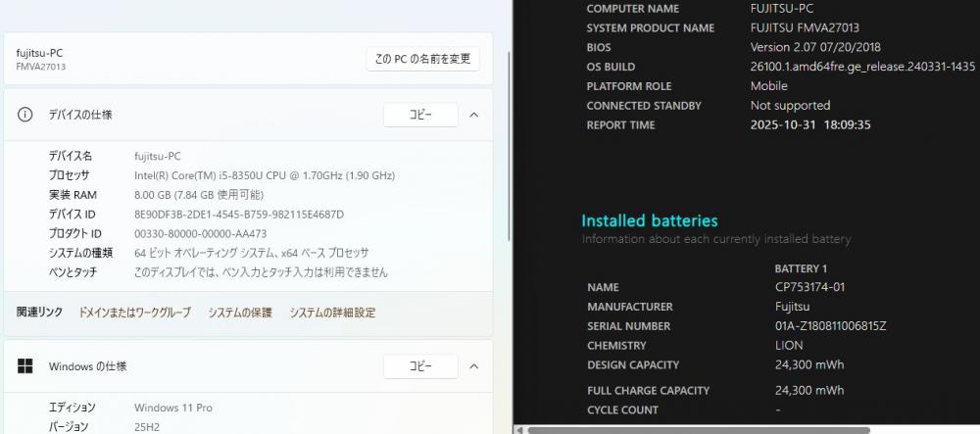Click the Installed batteries heading
Image resolution: width=980 pixels, height=434 pixels.
point(649,221)
